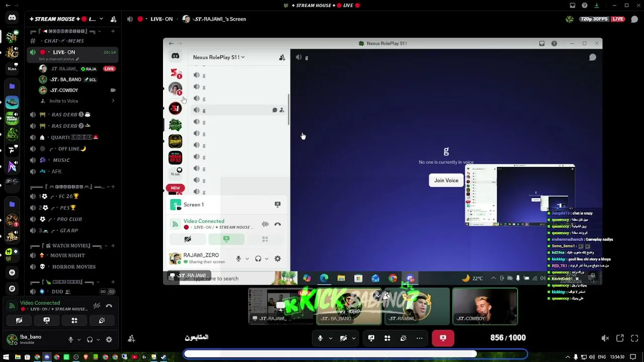Screen dimensions: 644x362
Task: Open Discord direct messages home
Action: (x=12, y=18)
